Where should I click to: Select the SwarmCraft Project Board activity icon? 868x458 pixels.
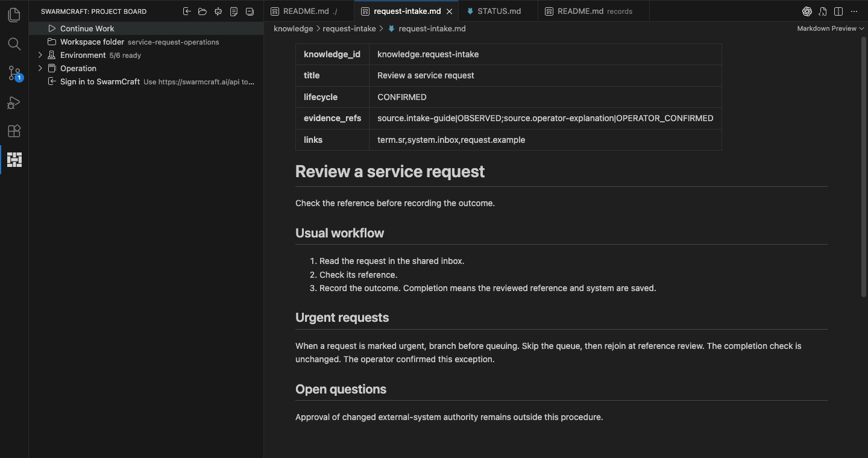(14, 160)
